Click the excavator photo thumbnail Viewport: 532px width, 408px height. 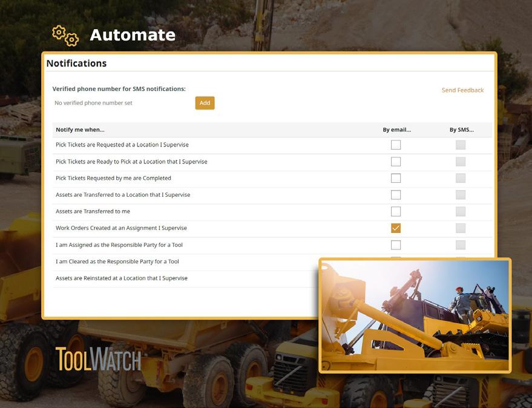pyautogui.click(x=415, y=315)
